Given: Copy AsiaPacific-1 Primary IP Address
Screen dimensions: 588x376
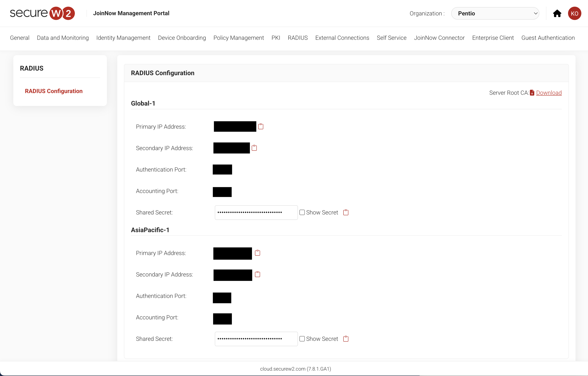Looking at the screenshot, I should [x=257, y=253].
